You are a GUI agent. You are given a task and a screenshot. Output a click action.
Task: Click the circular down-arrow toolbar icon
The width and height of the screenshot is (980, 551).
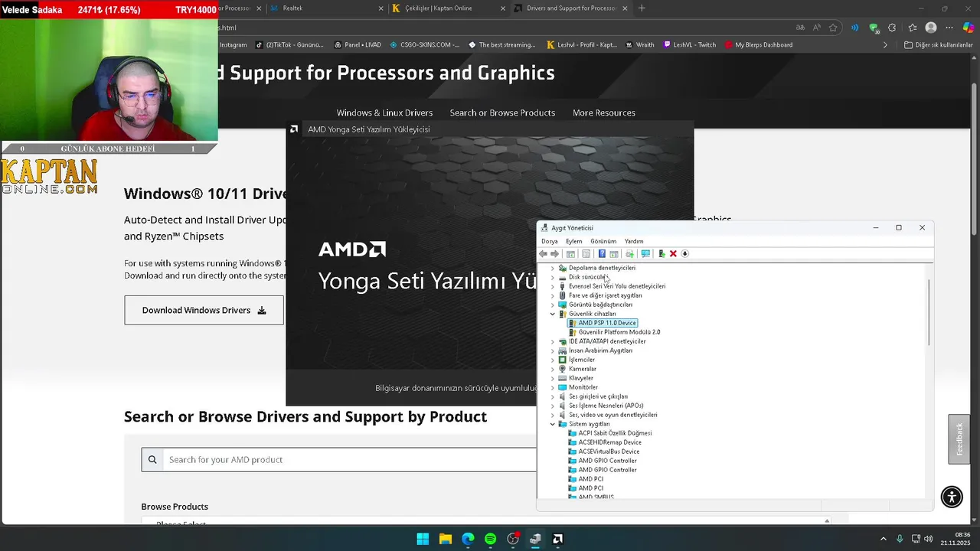click(685, 253)
